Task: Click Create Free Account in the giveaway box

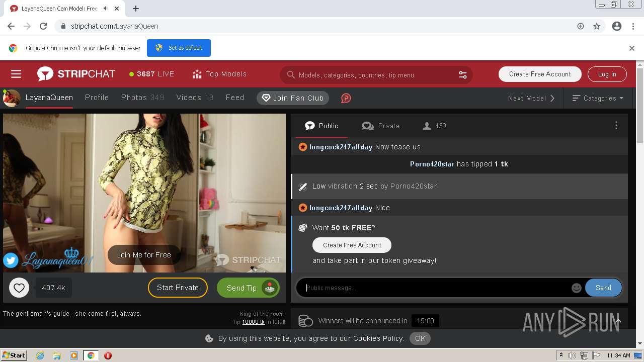Action: 352,245
